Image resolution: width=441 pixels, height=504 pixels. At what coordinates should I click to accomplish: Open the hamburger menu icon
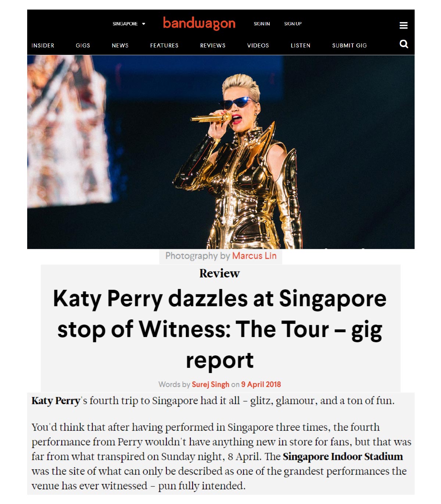click(404, 25)
